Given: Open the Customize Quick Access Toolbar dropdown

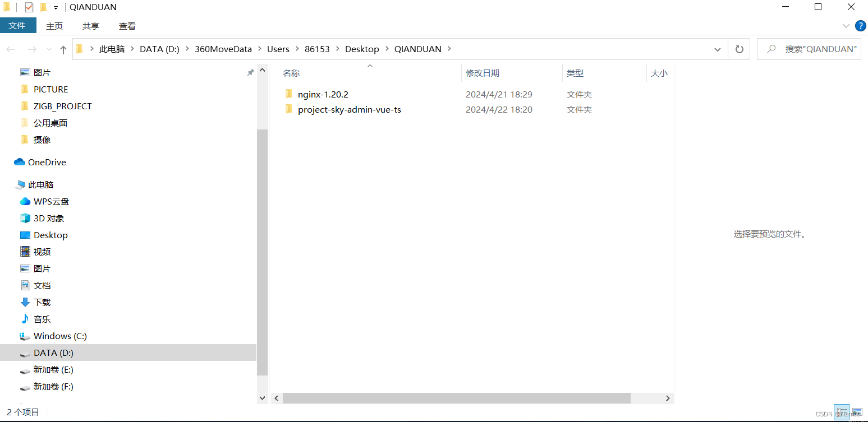Looking at the screenshot, I should 56,8.
